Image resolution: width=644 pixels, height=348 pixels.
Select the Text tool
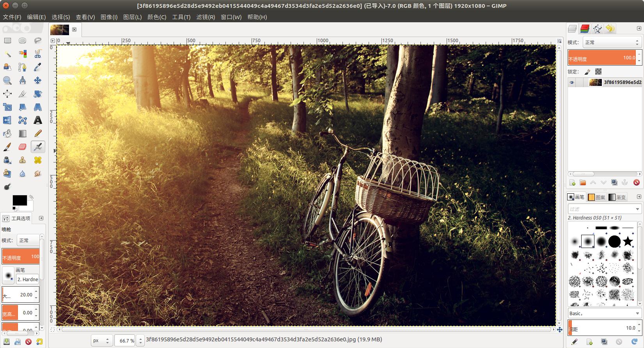(37, 120)
